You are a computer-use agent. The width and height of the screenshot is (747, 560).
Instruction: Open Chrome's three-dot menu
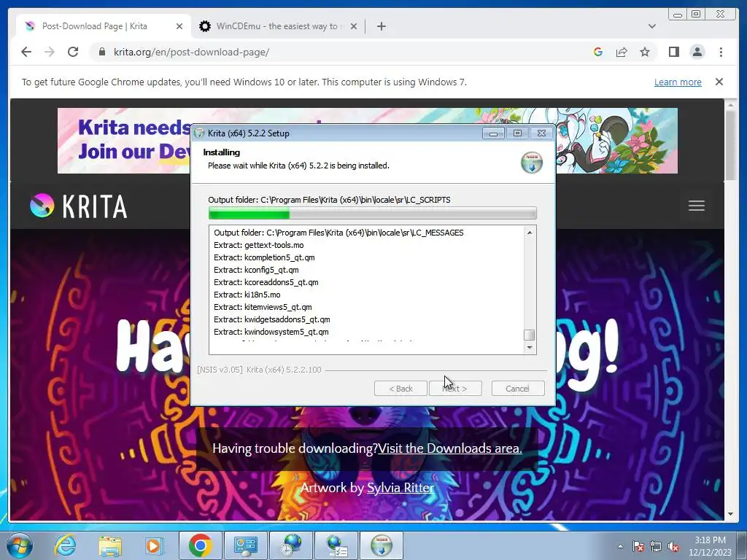[x=721, y=52]
